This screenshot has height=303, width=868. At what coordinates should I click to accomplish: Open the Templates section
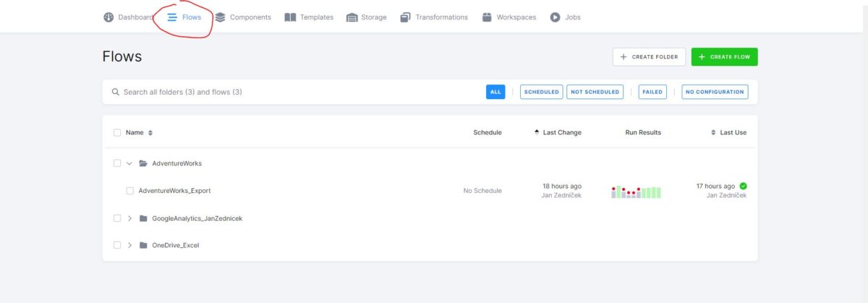(x=309, y=17)
